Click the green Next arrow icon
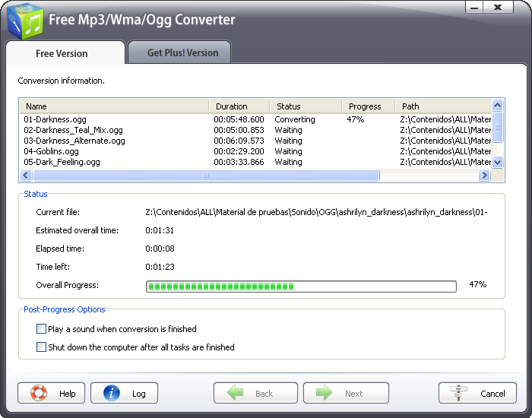Screen dimensions: 532x418 point(325,393)
